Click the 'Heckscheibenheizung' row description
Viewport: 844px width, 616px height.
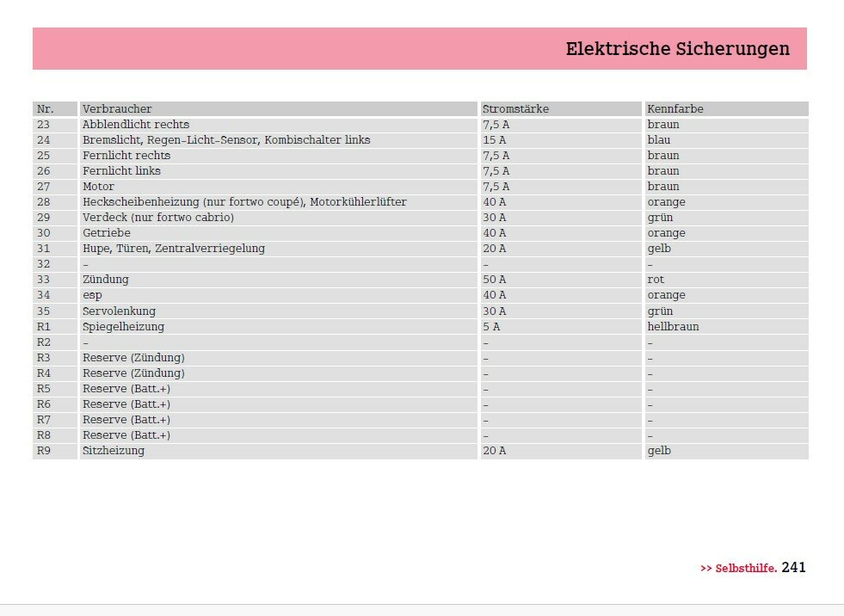(244, 202)
